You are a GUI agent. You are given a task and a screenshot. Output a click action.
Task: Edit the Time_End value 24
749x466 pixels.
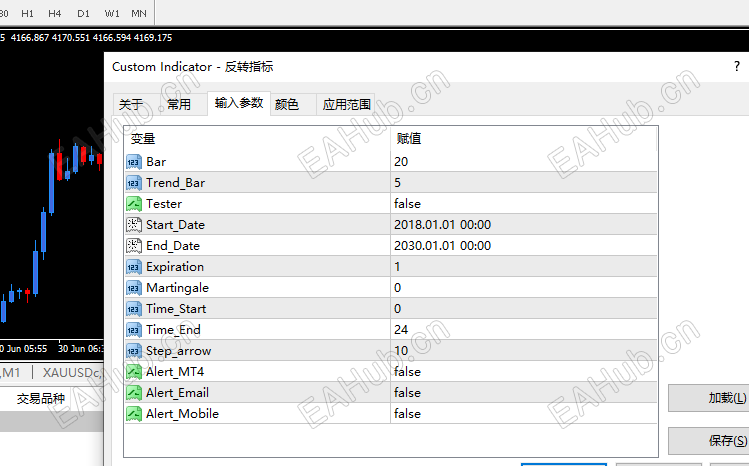[524, 330]
